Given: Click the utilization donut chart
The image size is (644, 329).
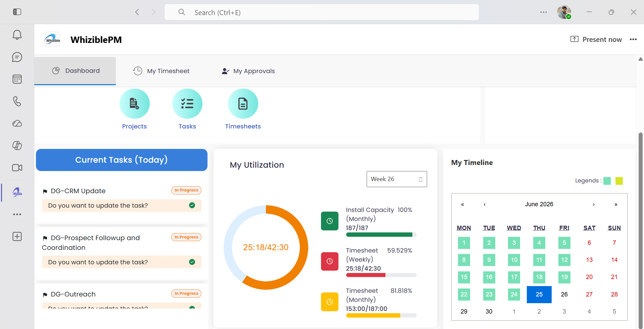Looking at the screenshot, I should [266, 248].
